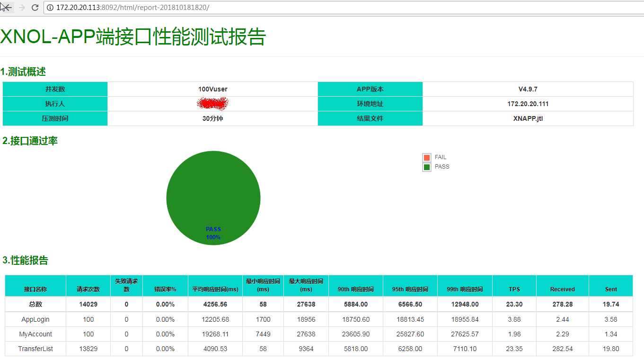Click the 1.测试概述 section heading

(x=23, y=72)
